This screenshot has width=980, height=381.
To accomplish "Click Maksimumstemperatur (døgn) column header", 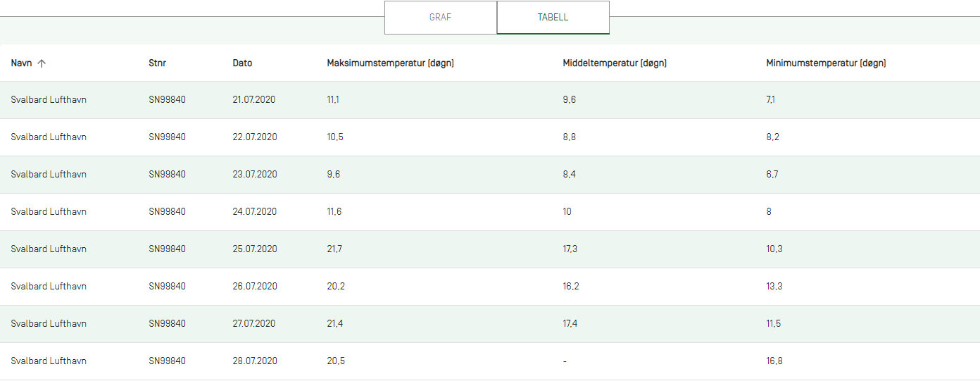I will click(391, 63).
